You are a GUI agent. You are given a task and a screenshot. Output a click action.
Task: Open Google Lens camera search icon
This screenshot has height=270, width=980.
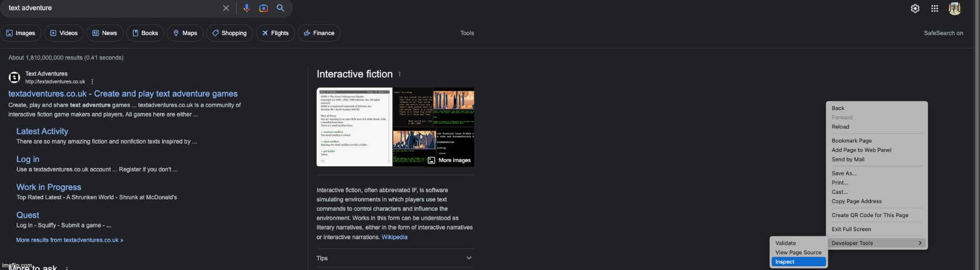coord(264,8)
